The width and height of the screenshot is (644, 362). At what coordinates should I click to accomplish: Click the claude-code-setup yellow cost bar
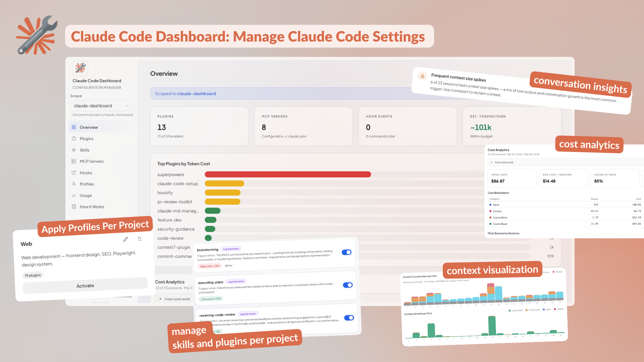click(x=224, y=183)
